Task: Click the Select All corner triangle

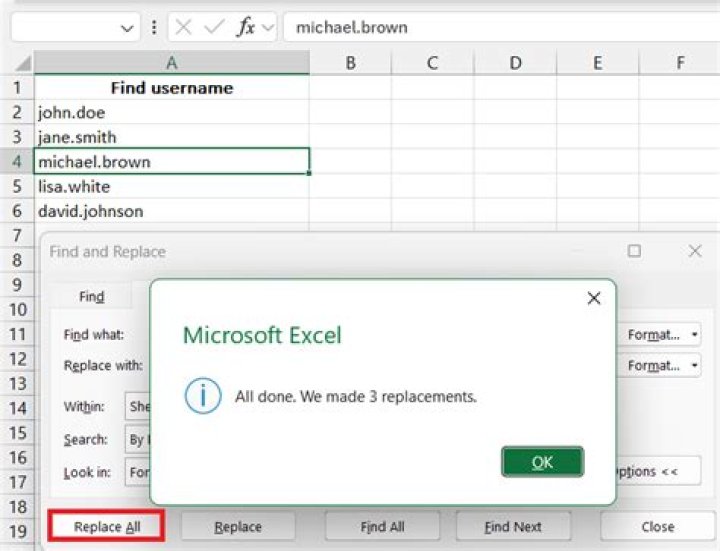Action: tap(22, 63)
